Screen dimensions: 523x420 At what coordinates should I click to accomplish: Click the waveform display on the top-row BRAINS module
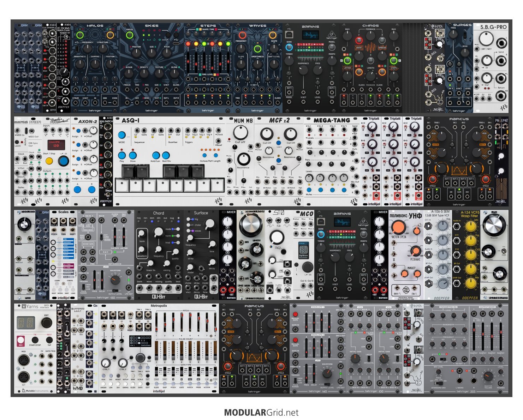310,35
